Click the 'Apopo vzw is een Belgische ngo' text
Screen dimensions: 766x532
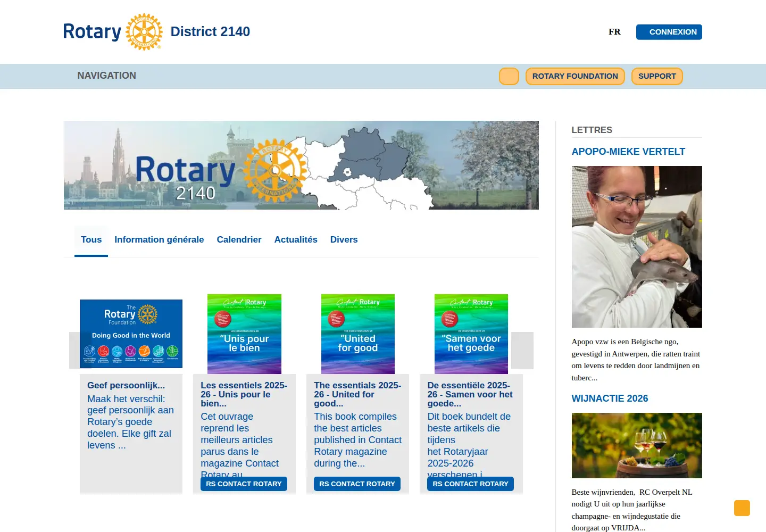point(636,360)
